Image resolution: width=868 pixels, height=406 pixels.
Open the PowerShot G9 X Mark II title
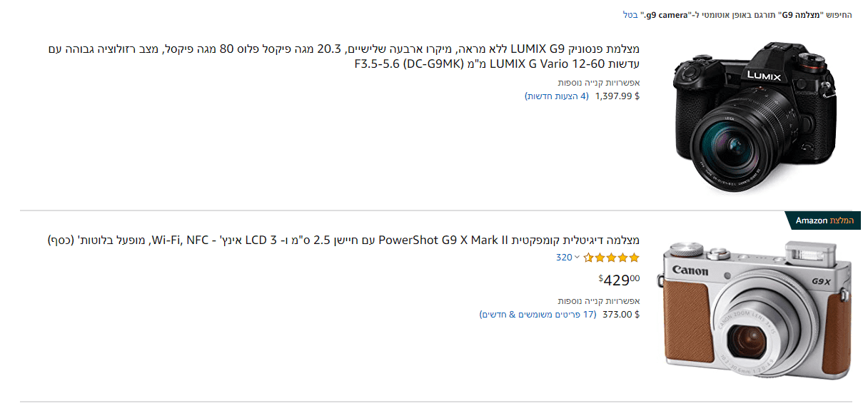pyautogui.click(x=344, y=240)
